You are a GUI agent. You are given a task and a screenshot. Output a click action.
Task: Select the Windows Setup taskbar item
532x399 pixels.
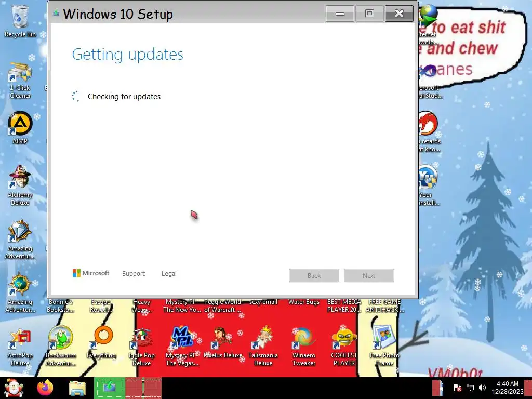109,388
